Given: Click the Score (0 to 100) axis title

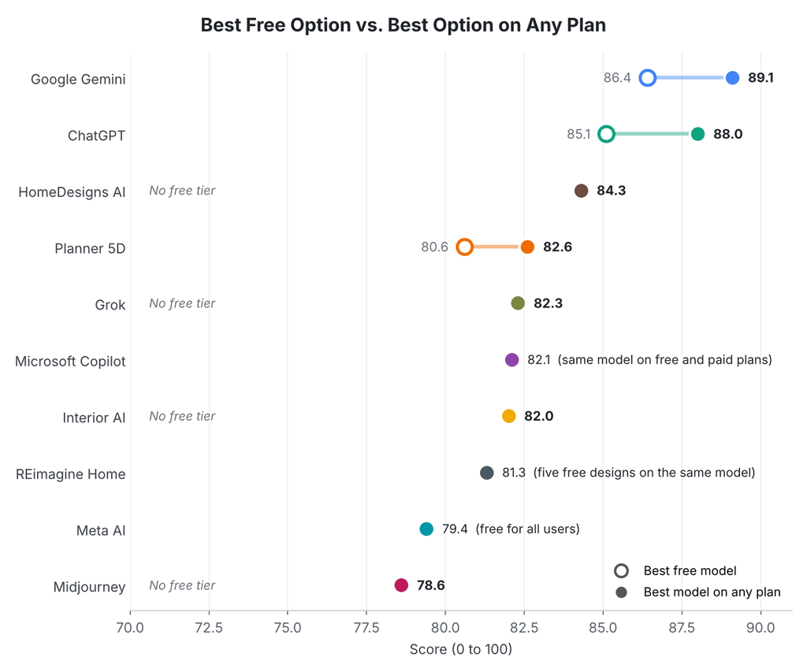Looking at the screenshot, I should click(460, 649).
